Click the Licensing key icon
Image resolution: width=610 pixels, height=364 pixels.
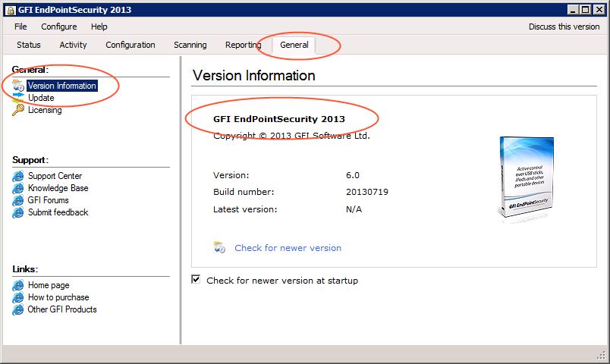[x=18, y=110]
